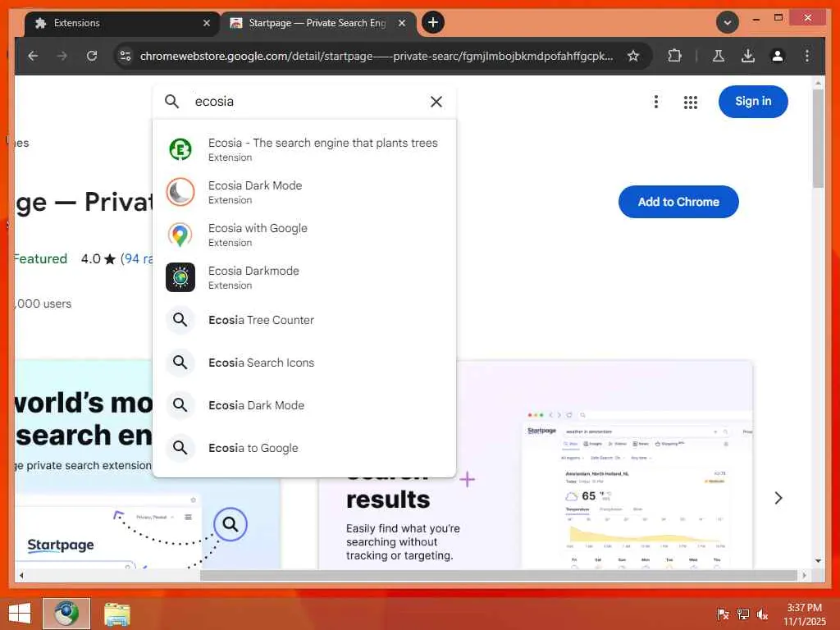Click the magnifier icon beside Ecosia Tree Counter

coord(180,320)
